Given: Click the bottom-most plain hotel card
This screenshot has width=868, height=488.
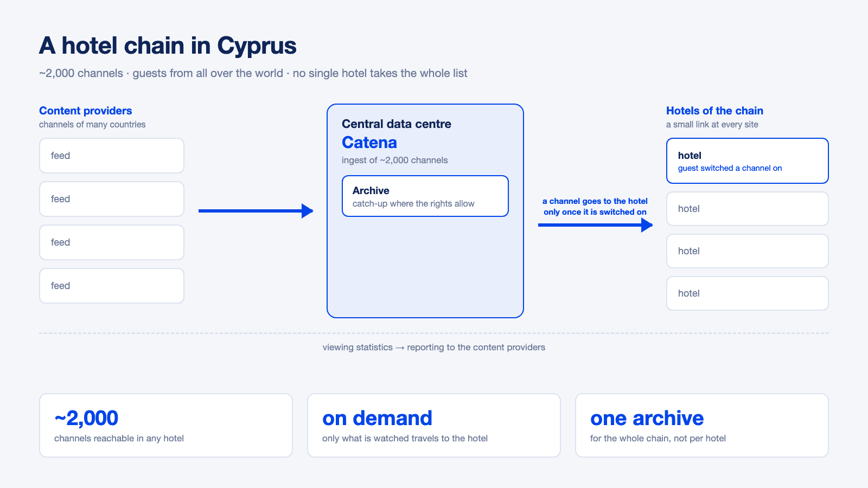Looking at the screenshot, I should [748, 293].
